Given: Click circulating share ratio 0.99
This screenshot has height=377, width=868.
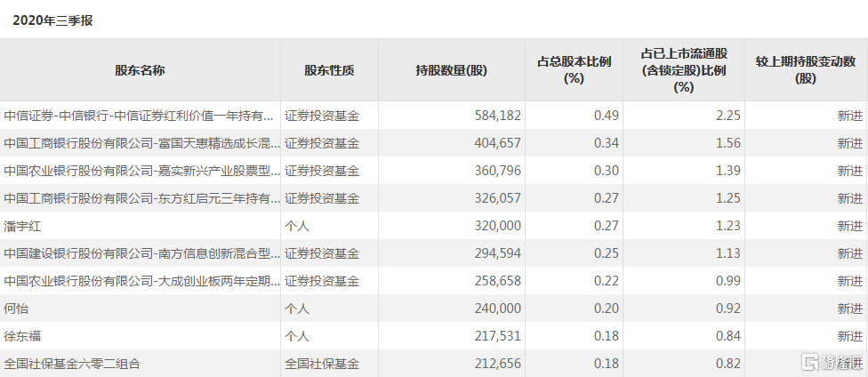Looking at the screenshot, I should click(728, 281).
